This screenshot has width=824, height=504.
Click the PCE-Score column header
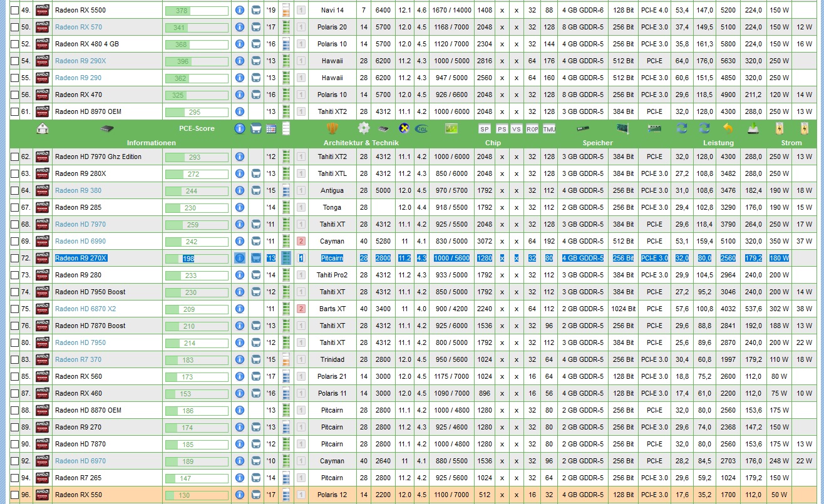tap(197, 128)
